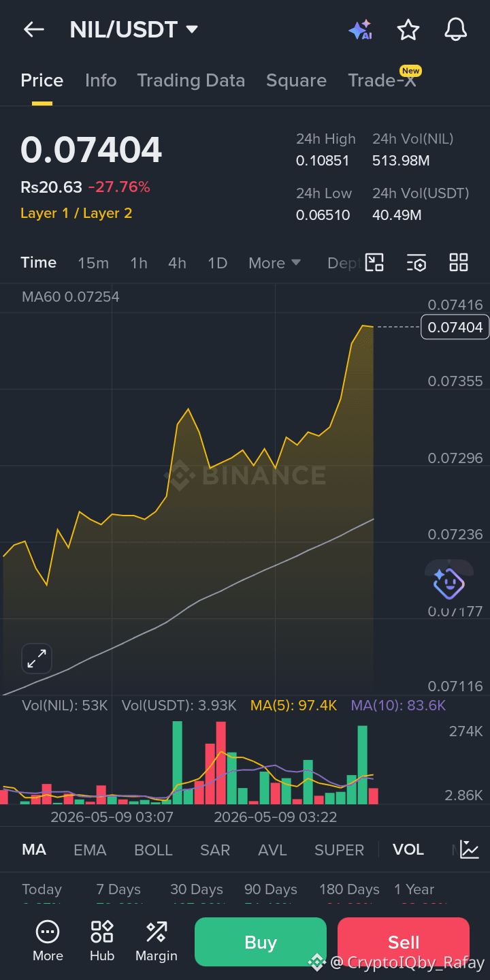Select the 1h interval

[x=139, y=263]
